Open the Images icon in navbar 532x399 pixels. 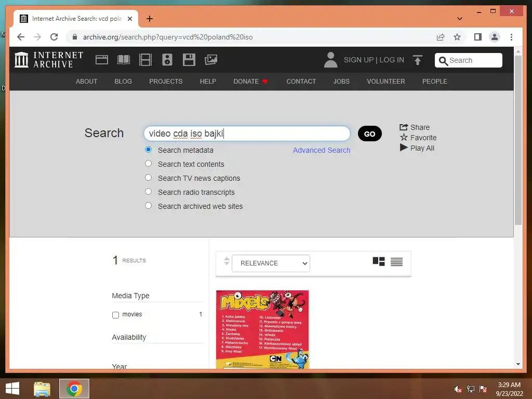click(x=211, y=60)
